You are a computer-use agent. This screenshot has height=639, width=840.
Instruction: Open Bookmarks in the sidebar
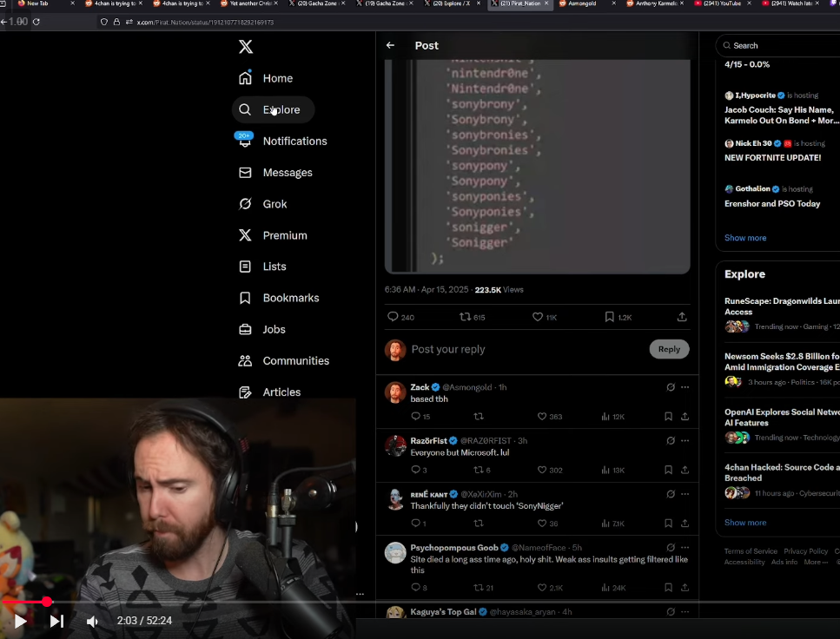[278, 298]
